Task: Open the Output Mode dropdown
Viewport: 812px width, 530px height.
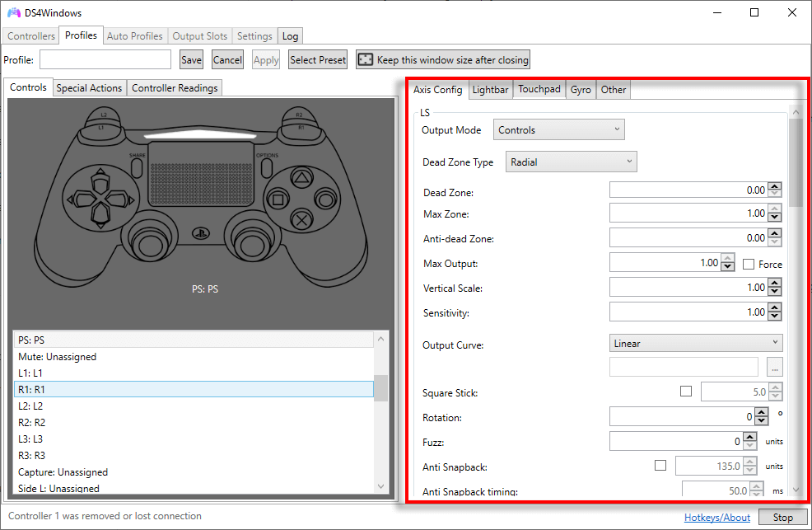Action: (558, 129)
